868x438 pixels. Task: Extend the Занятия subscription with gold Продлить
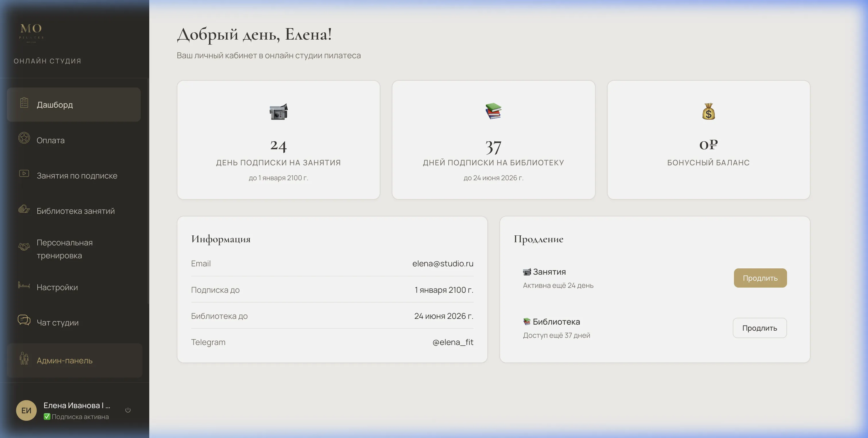tap(760, 278)
